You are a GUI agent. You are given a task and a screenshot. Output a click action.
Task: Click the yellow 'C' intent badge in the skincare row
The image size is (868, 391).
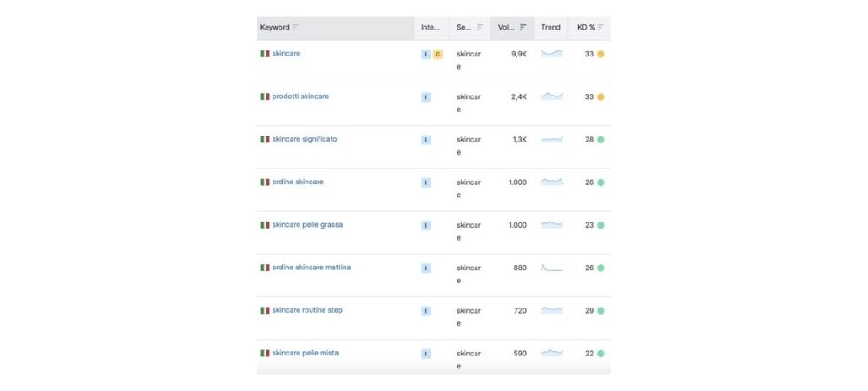coord(437,54)
